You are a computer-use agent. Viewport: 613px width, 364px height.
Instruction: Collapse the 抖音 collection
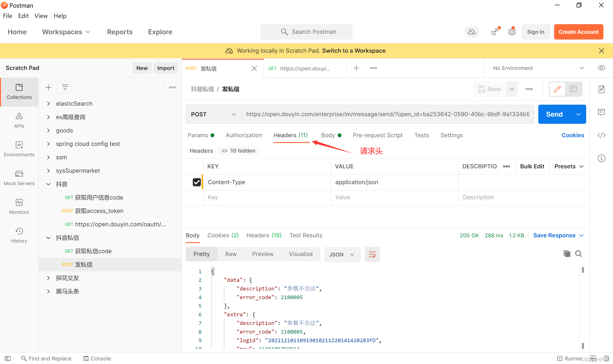(49, 184)
